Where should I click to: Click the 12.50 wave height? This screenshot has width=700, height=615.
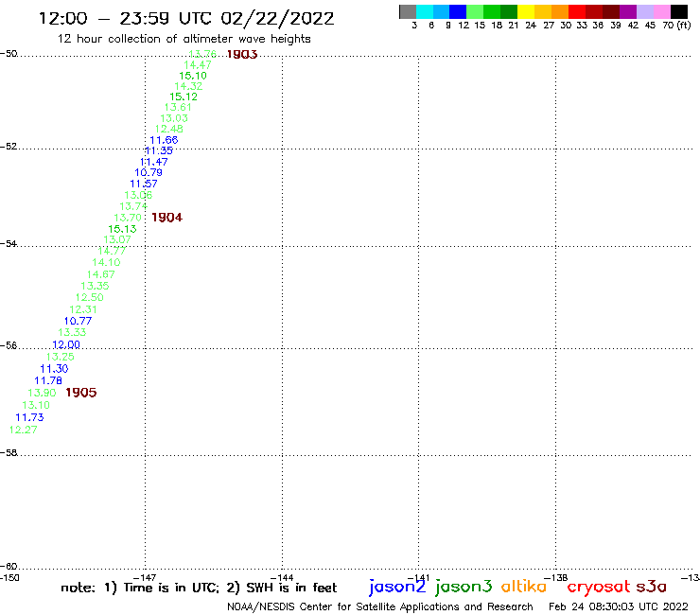89,297
